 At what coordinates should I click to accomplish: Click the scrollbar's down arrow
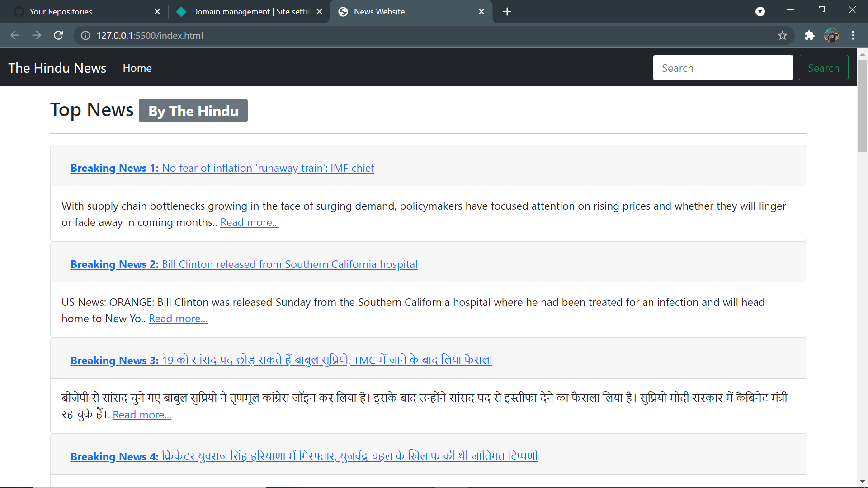tap(863, 482)
